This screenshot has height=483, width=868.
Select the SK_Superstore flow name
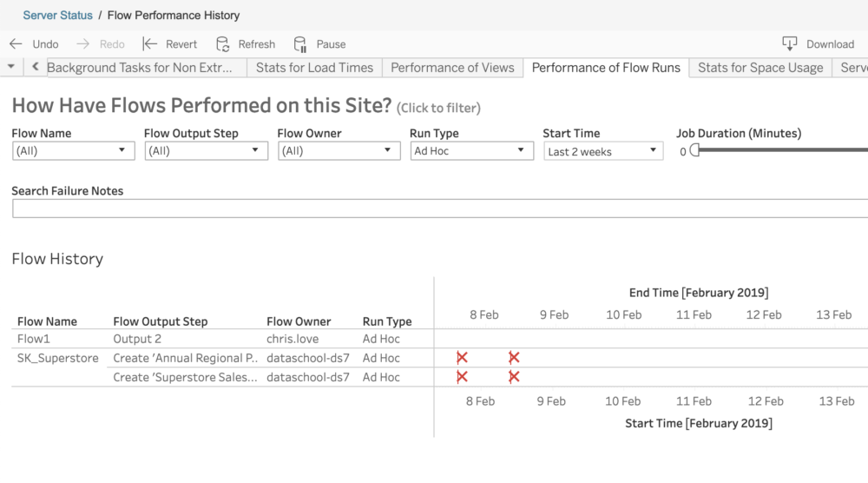[57, 358]
